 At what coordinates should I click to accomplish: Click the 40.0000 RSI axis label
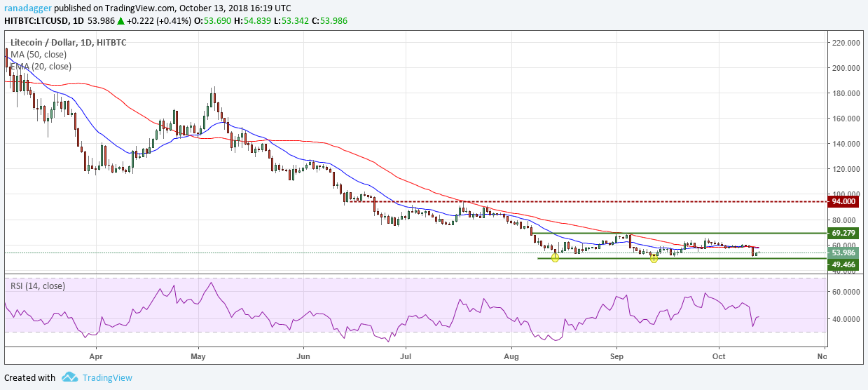pos(846,318)
